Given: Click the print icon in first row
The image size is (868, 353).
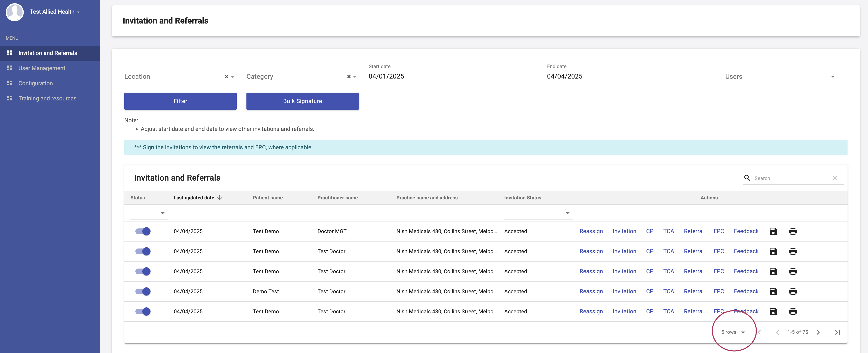Looking at the screenshot, I should (x=793, y=231).
